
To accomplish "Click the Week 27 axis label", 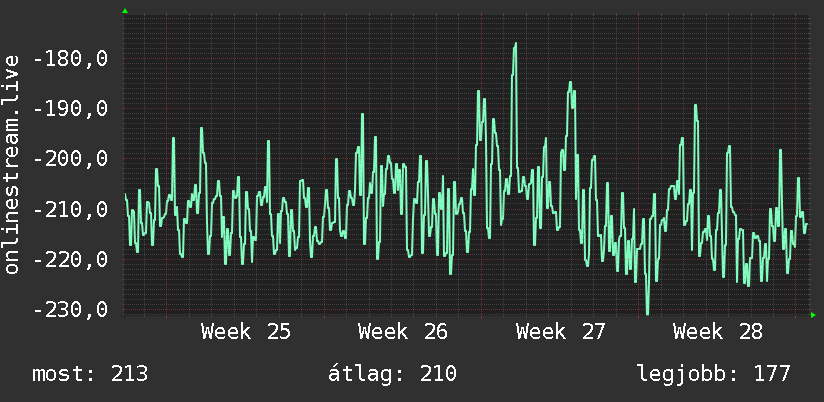I will (x=561, y=332).
